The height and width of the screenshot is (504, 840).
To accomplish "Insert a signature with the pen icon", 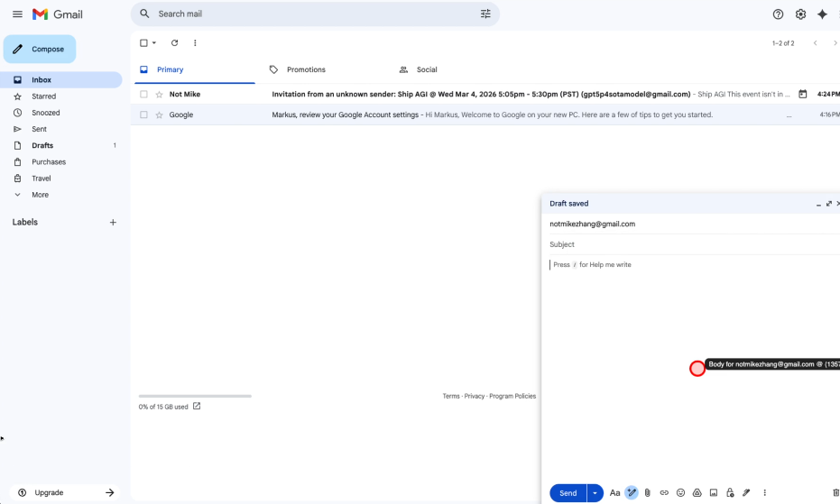I will 746,493.
